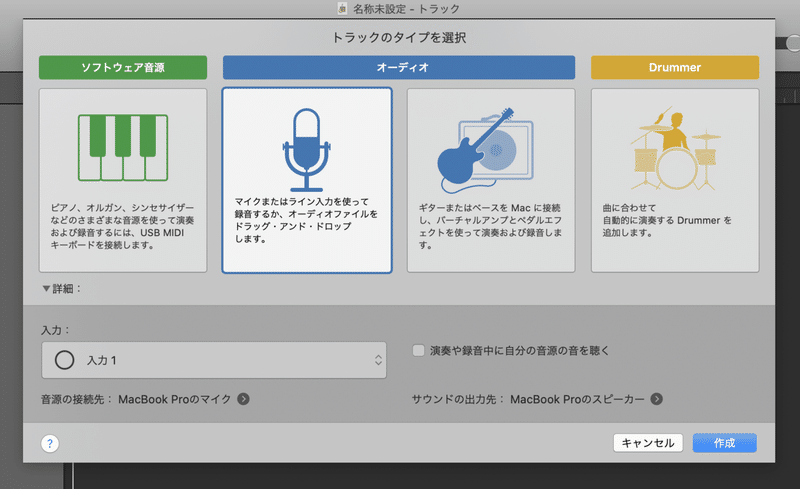Open the help question mark button

tap(50, 443)
